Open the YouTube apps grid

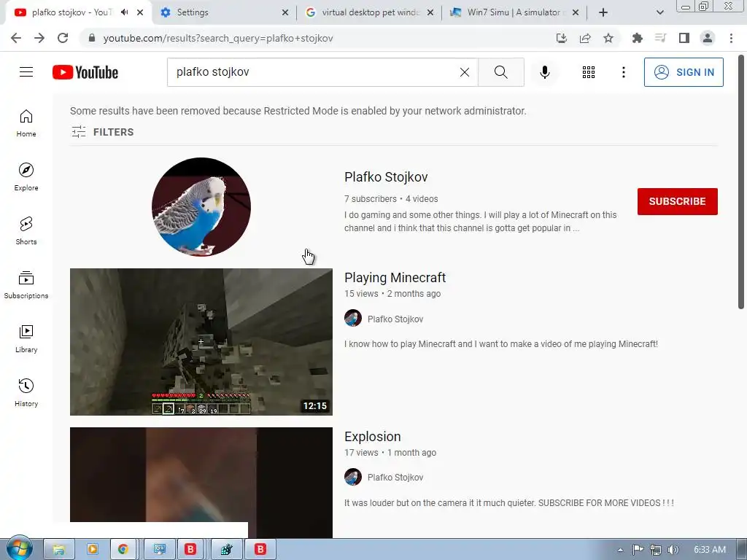coord(589,72)
